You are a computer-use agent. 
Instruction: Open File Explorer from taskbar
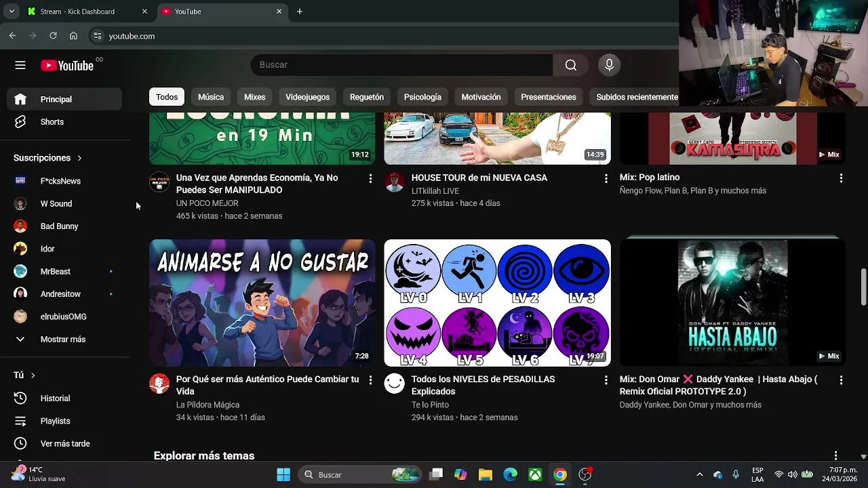485,474
